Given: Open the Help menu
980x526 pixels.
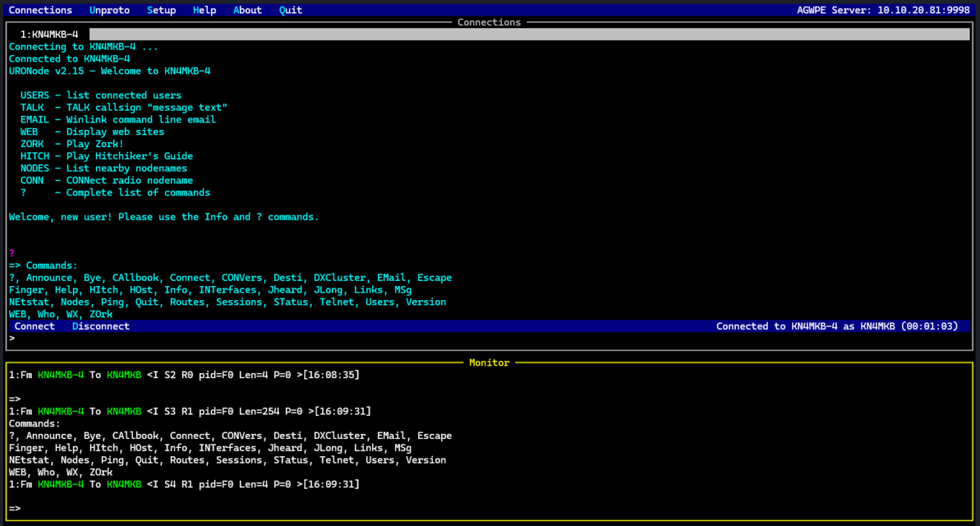Looking at the screenshot, I should click(x=204, y=10).
